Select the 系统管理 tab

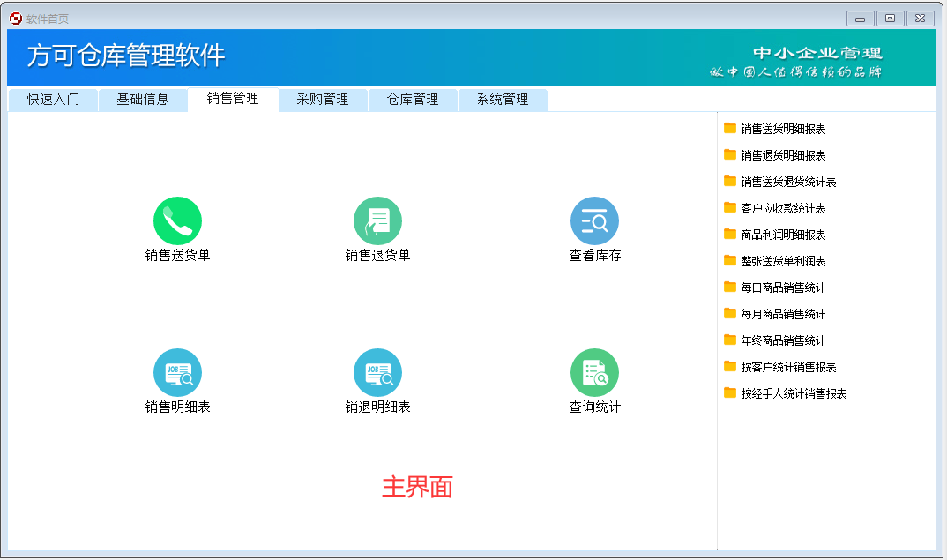click(x=503, y=100)
